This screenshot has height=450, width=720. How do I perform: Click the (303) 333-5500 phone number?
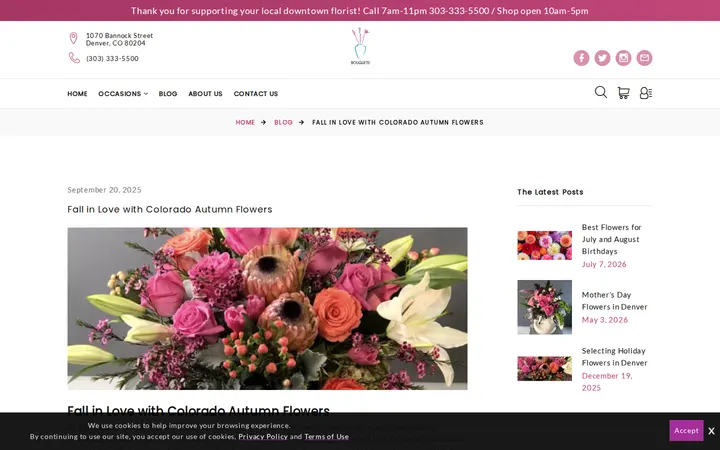112,58
